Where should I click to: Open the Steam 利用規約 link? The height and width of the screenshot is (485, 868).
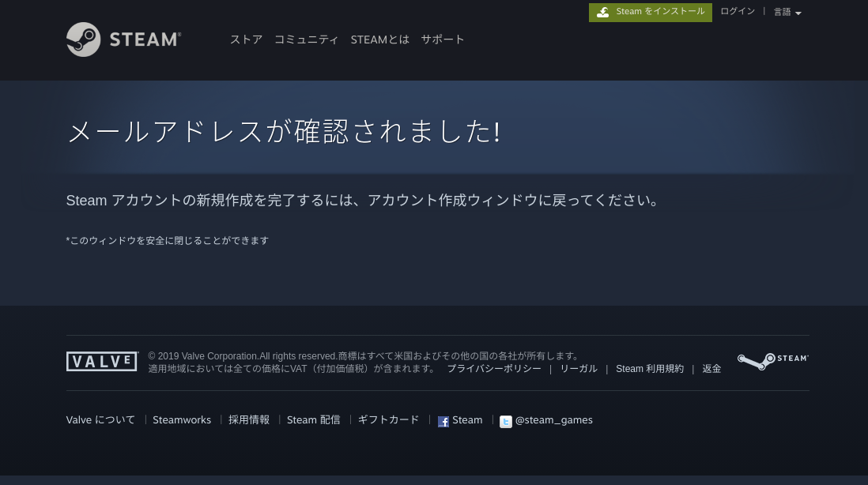tap(650, 369)
